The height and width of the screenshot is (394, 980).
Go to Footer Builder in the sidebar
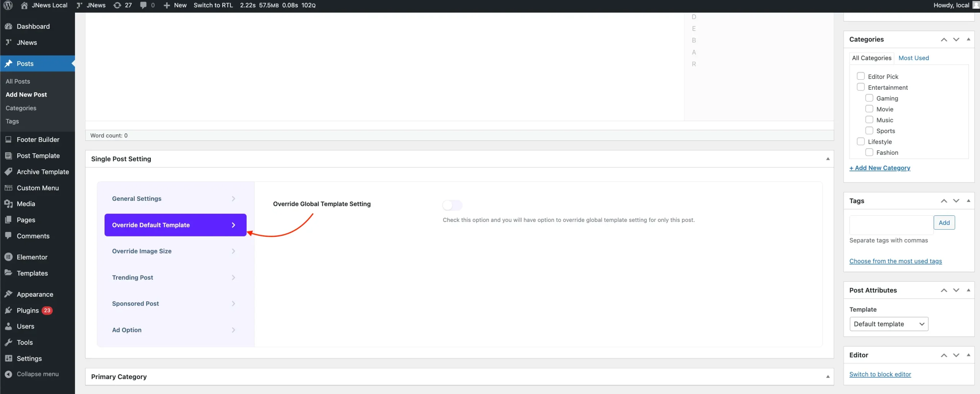(38, 140)
